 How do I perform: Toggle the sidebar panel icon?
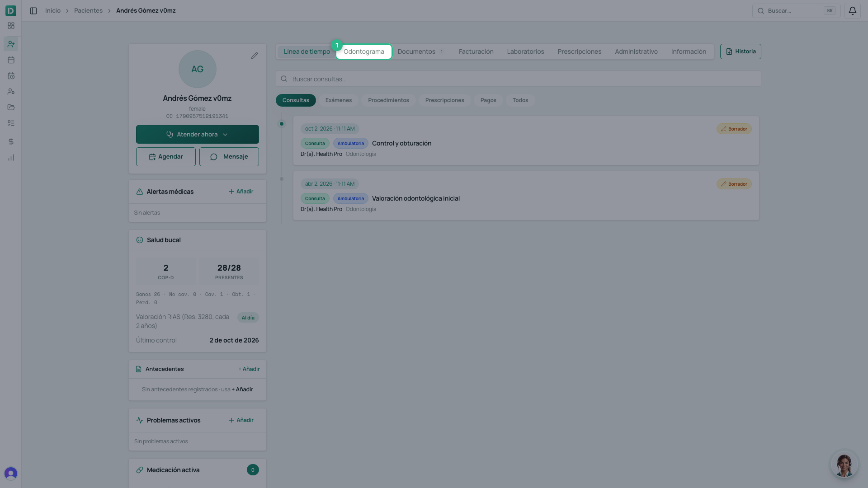[x=33, y=10]
